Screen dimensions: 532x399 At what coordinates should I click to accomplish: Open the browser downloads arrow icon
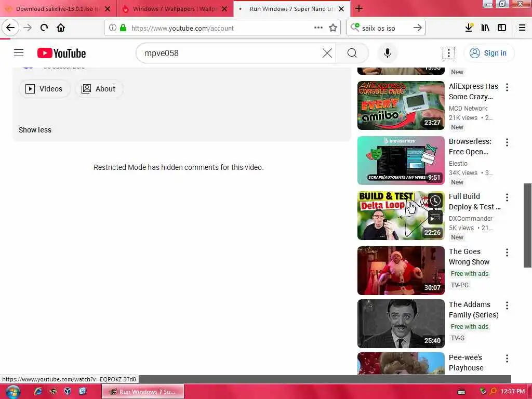(x=469, y=28)
